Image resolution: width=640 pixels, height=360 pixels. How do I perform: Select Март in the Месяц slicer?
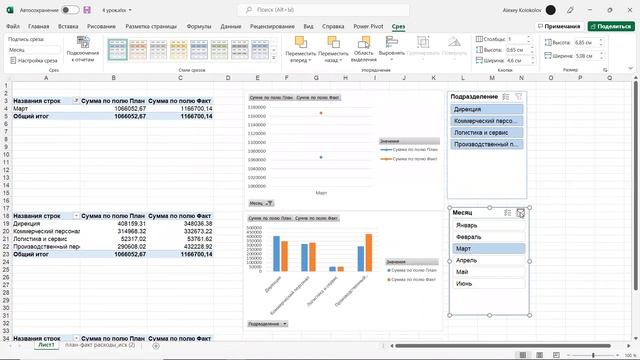tap(489, 249)
